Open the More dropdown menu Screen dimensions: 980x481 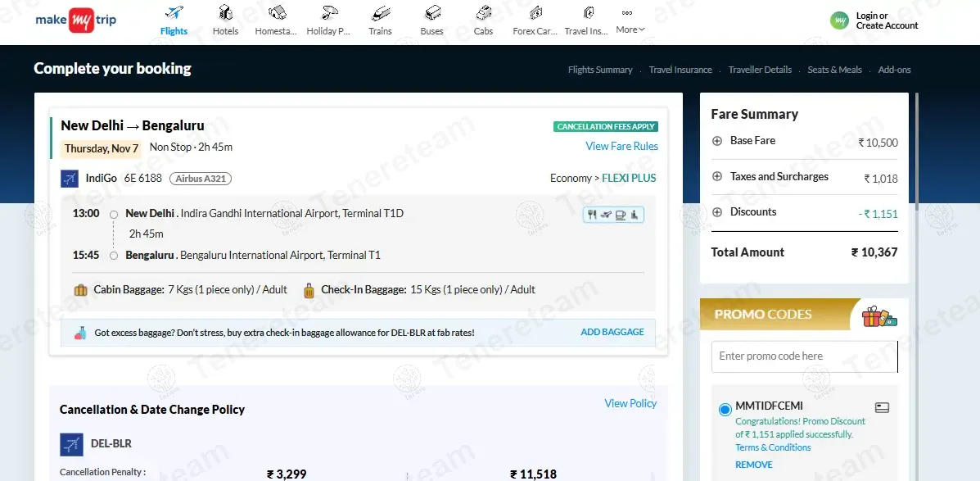coord(630,22)
